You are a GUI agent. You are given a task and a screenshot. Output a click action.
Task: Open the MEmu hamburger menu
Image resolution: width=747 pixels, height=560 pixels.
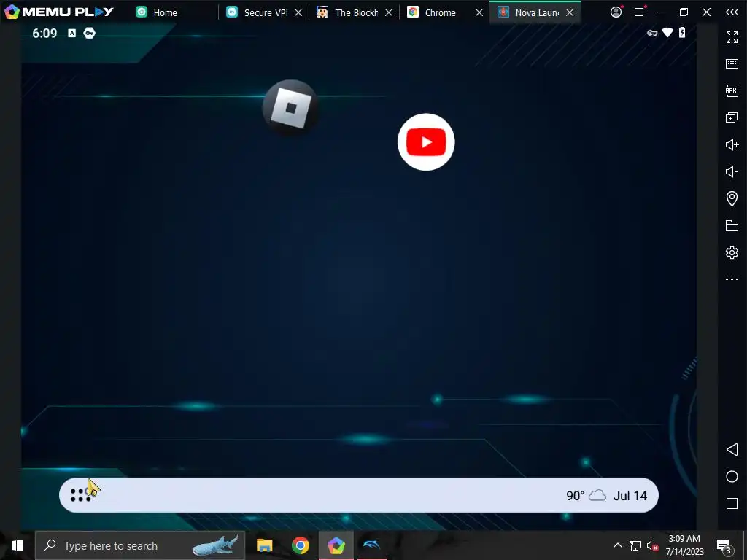click(639, 12)
